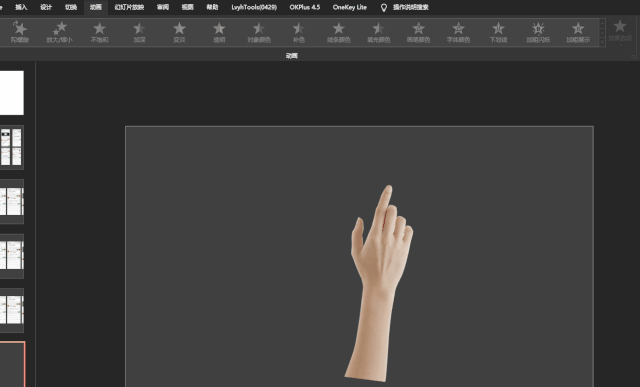The height and width of the screenshot is (387, 640).
Task: Open the View (视图) ribbon tab
Action: (x=188, y=7)
